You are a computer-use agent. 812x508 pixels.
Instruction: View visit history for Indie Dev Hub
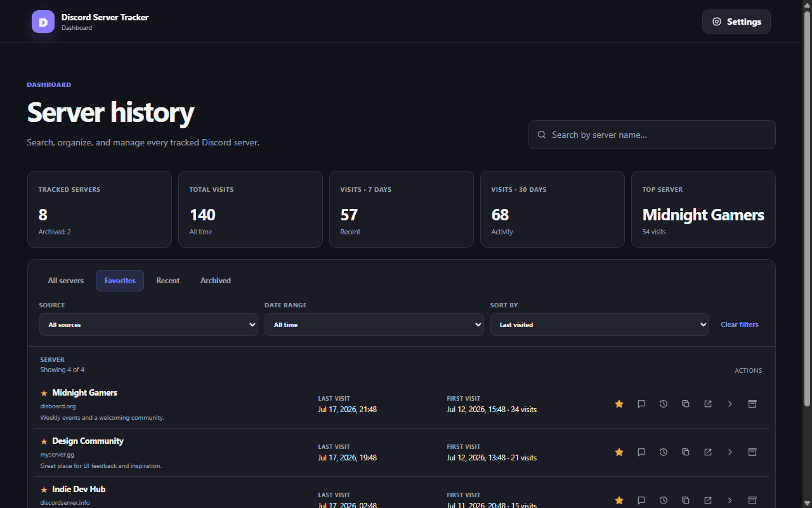coord(664,500)
